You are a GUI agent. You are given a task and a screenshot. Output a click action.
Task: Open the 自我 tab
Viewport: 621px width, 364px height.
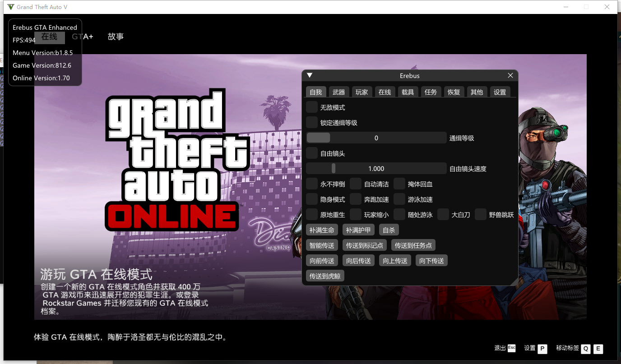click(316, 92)
